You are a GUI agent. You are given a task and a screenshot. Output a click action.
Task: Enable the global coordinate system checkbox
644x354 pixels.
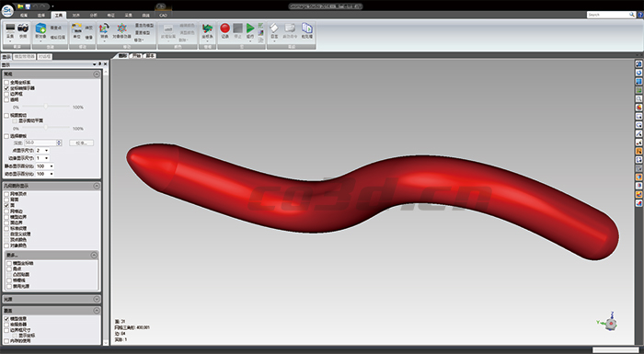click(x=6, y=83)
